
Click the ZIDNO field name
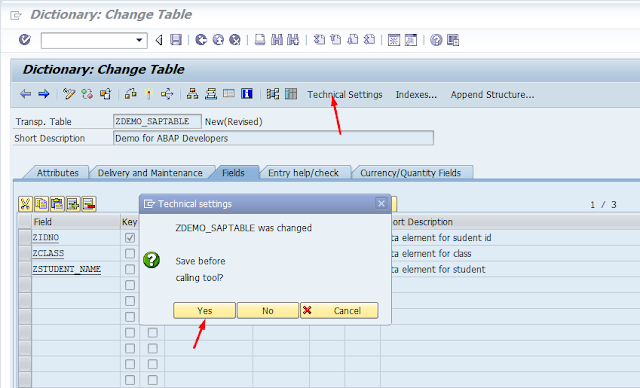(x=46, y=237)
